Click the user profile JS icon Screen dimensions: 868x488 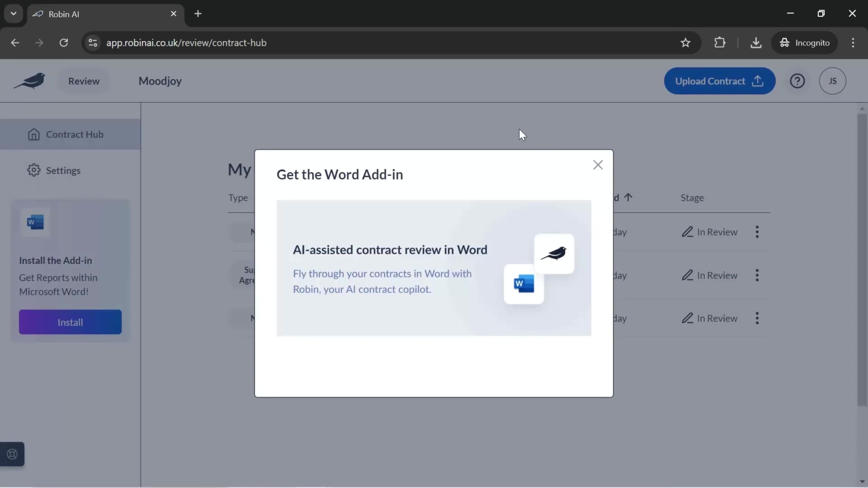pyautogui.click(x=832, y=80)
